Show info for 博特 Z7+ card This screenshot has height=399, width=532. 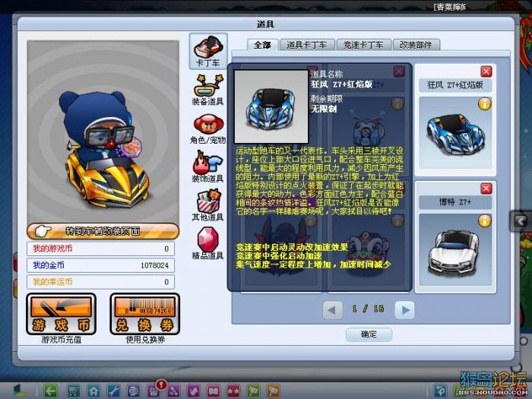[x=485, y=221]
